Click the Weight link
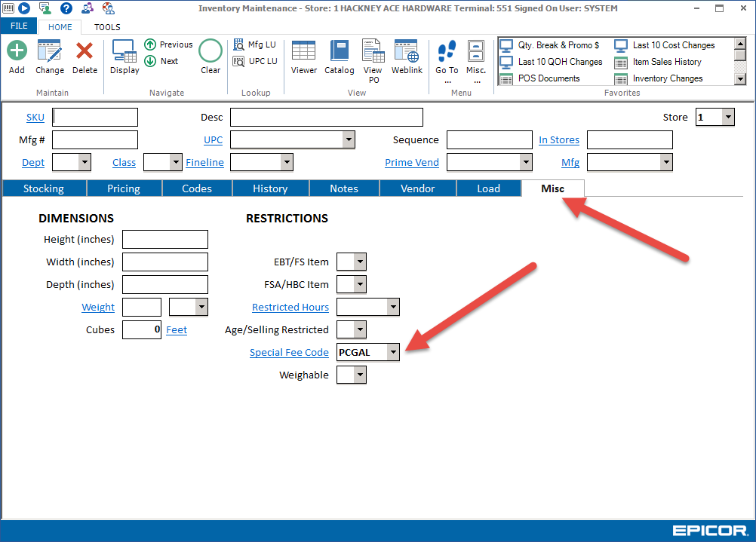 point(98,307)
